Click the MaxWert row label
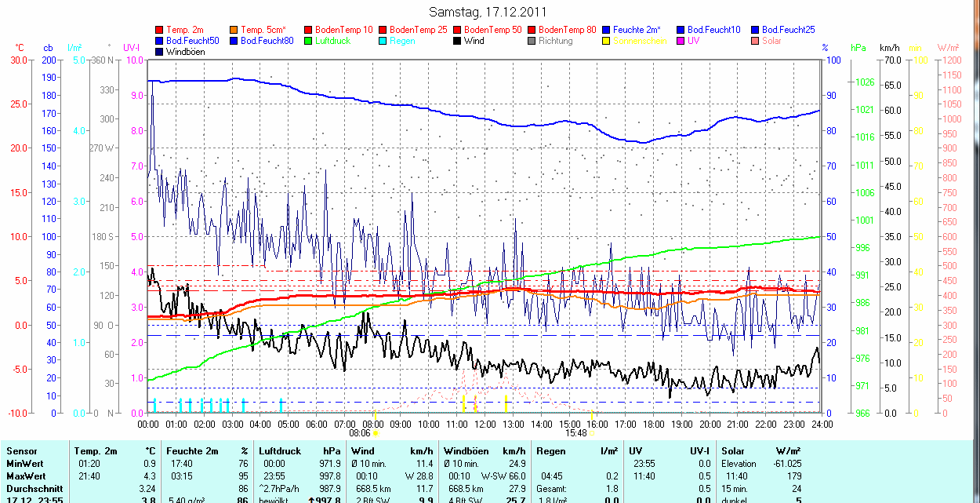Image resolution: width=980 pixels, height=503 pixels. (25, 476)
